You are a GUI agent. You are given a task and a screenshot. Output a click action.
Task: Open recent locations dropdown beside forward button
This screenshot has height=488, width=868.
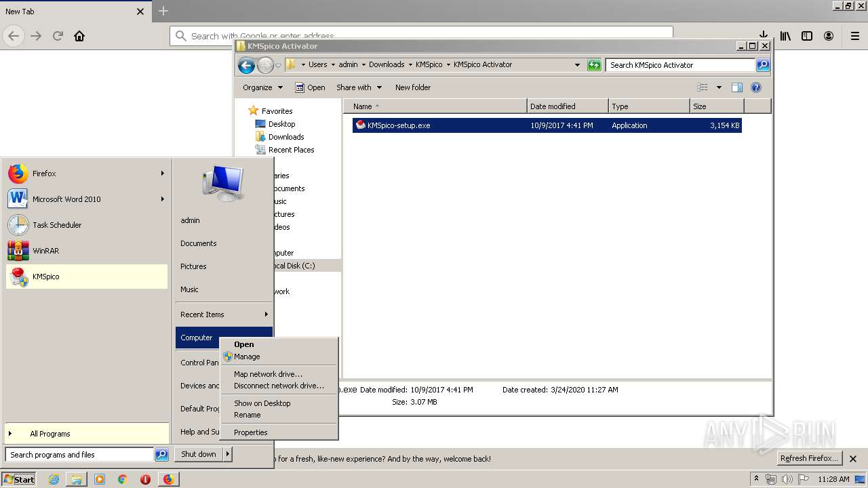[x=278, y=66]
